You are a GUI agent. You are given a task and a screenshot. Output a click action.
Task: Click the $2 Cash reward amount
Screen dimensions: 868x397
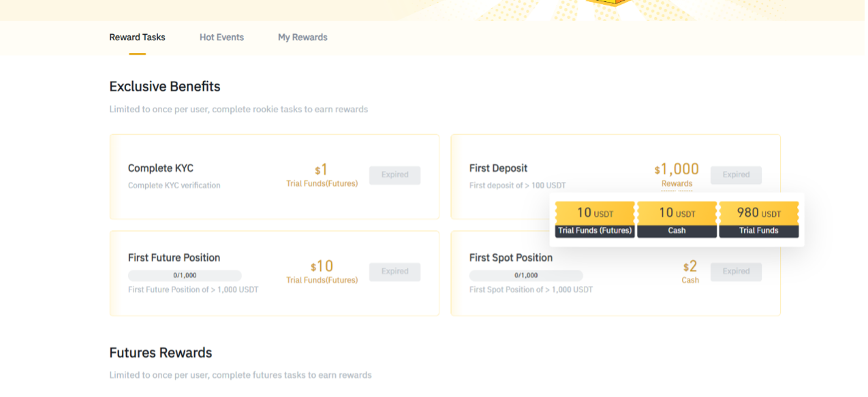690,271
